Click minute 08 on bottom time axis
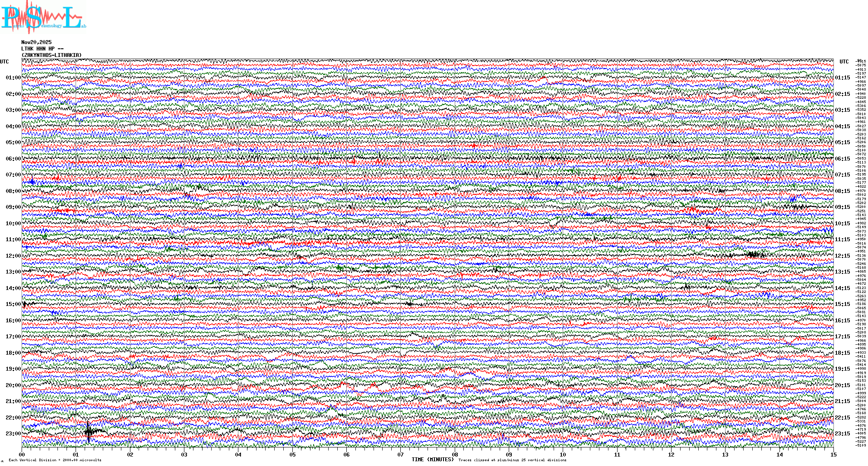 click(x=455, y=455)
